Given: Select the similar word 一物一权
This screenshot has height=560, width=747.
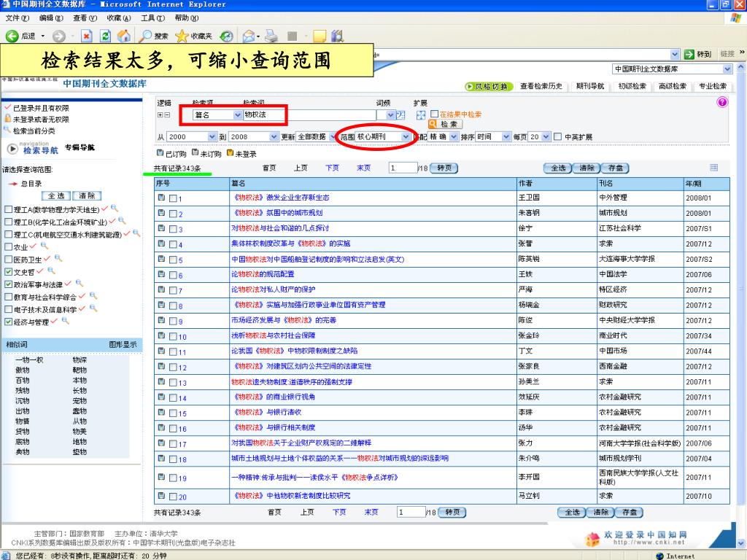Looking at the screenshot, I should (x=29, y=360).
